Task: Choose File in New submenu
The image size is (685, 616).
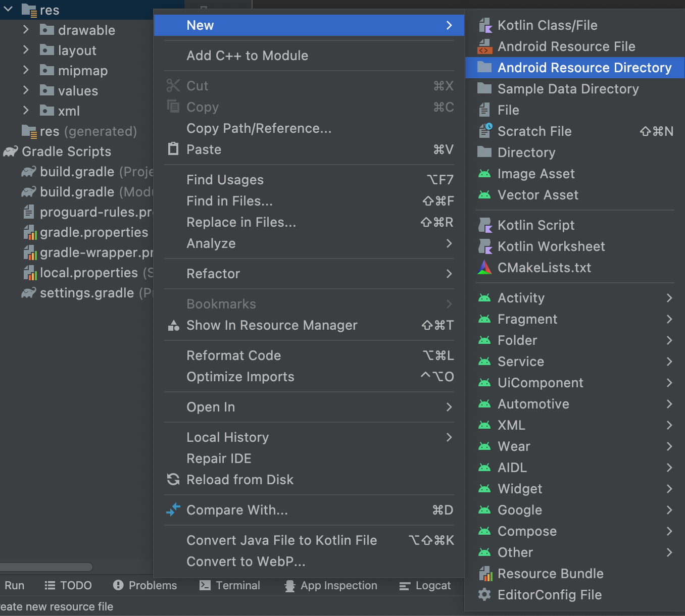Action: pos(575,110)
